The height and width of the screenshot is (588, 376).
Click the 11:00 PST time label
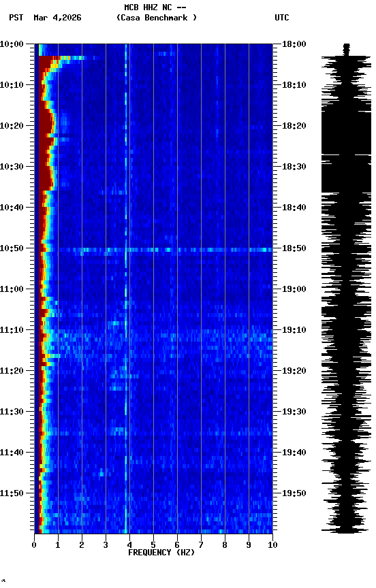pyautogui.click(x=12, y=289)
